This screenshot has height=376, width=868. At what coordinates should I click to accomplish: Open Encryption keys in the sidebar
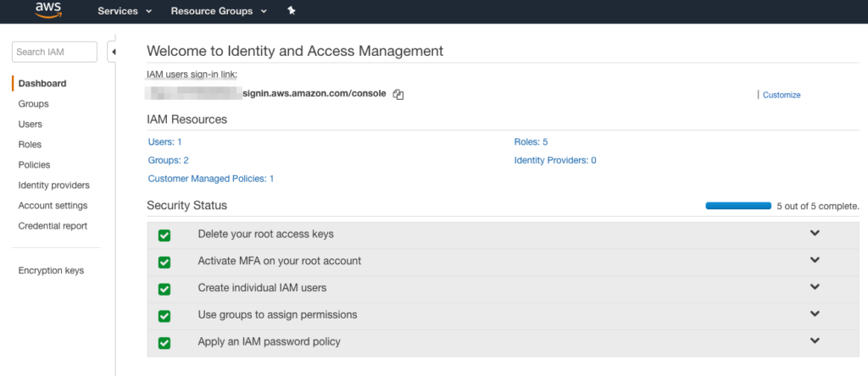point(52,270)
